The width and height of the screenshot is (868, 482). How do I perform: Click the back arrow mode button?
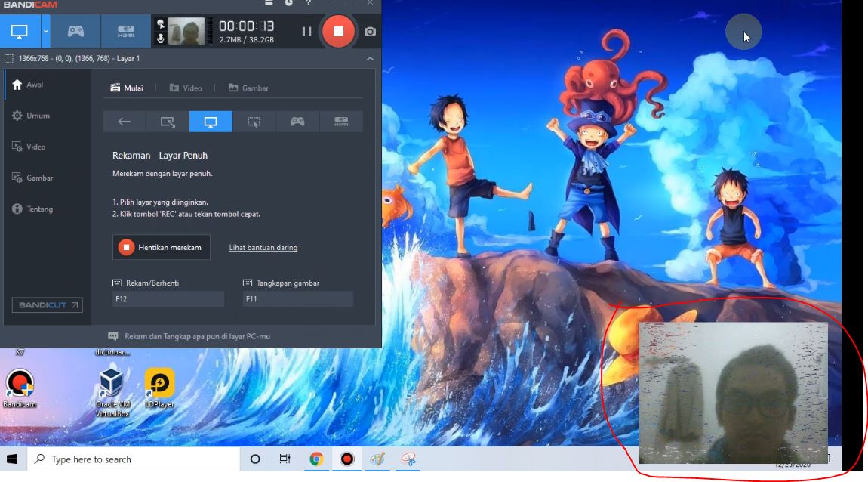[124, 122]
